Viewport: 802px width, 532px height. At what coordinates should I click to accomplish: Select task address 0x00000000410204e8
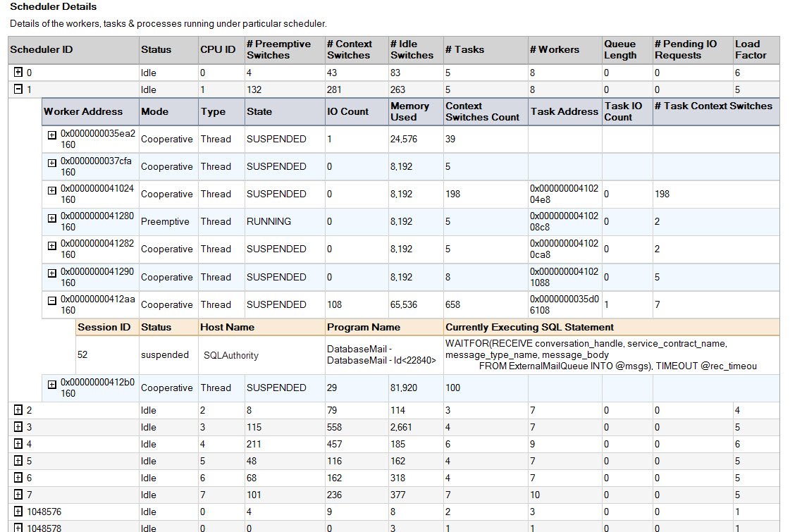coord(565,194)
